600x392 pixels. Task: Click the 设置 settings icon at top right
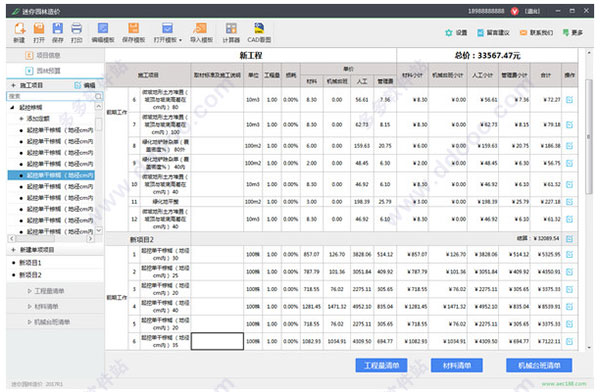point(449,33)
